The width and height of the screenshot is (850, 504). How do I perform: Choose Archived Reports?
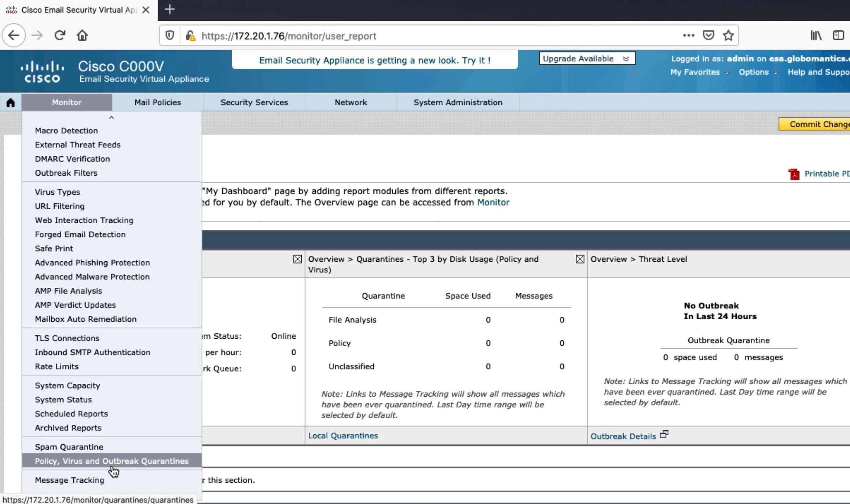pos(68,428)
